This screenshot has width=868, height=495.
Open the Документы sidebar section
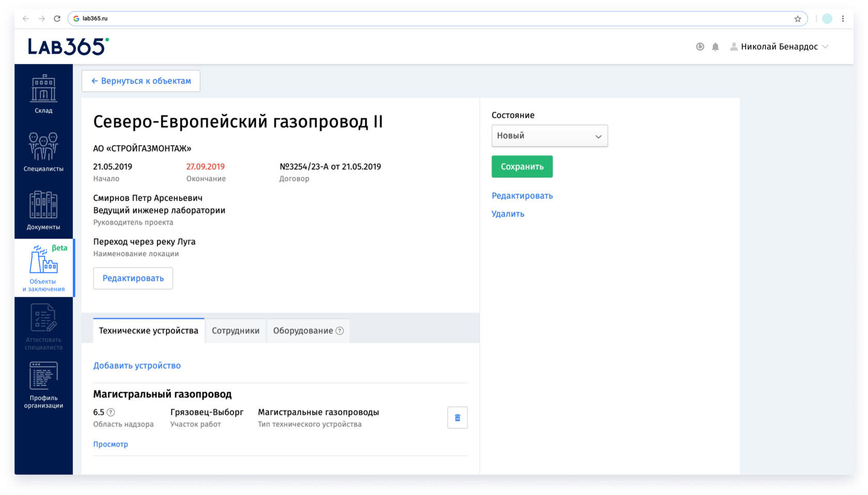(x=43, y=210)
